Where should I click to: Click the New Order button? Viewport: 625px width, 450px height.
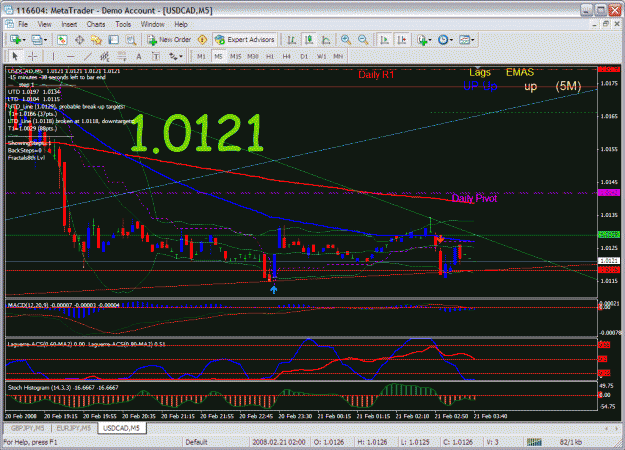pyautogui.click(x=169, y=40)
